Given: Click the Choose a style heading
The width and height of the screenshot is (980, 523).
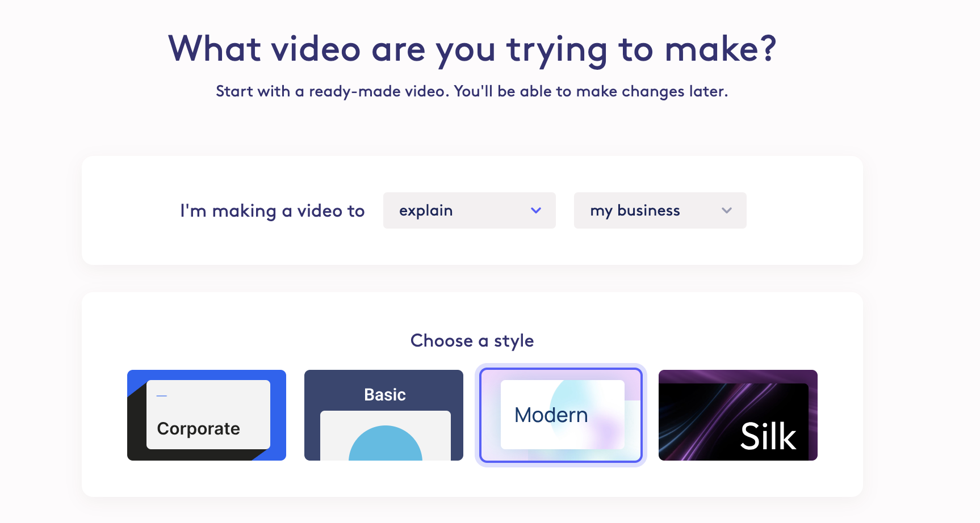Looking at the screenshot, I should 471,340.
